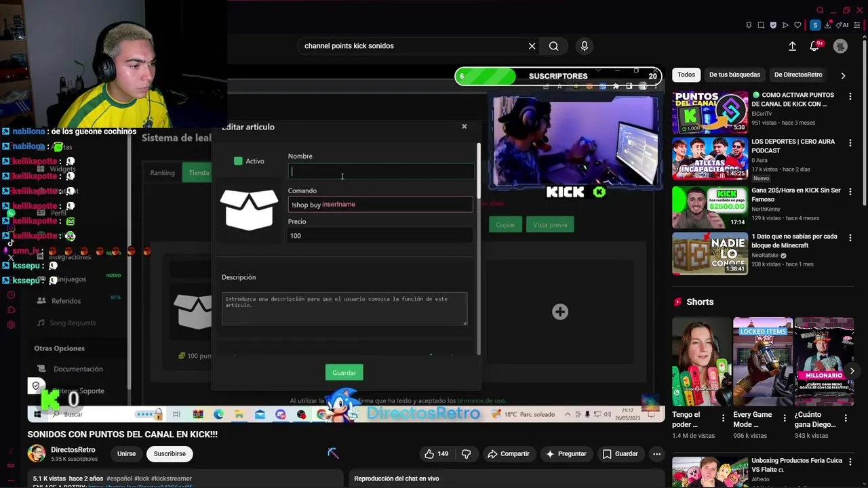The width and height of the screenshot is (868, 488).
Task: Open the YouTube upload/create icon
Action: point(792,46)
